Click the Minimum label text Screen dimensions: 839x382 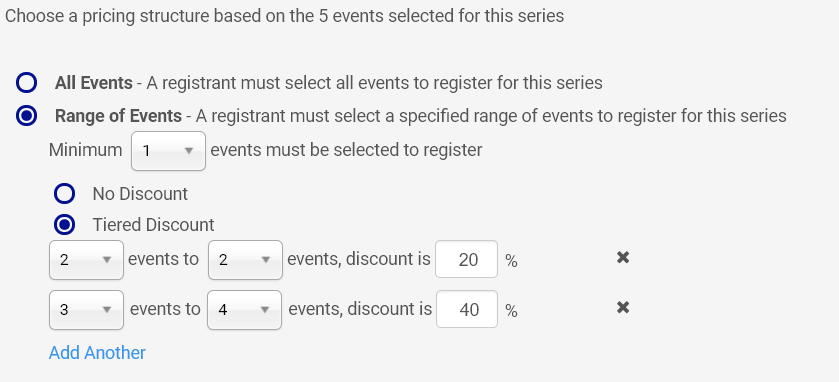coord(86,150)
